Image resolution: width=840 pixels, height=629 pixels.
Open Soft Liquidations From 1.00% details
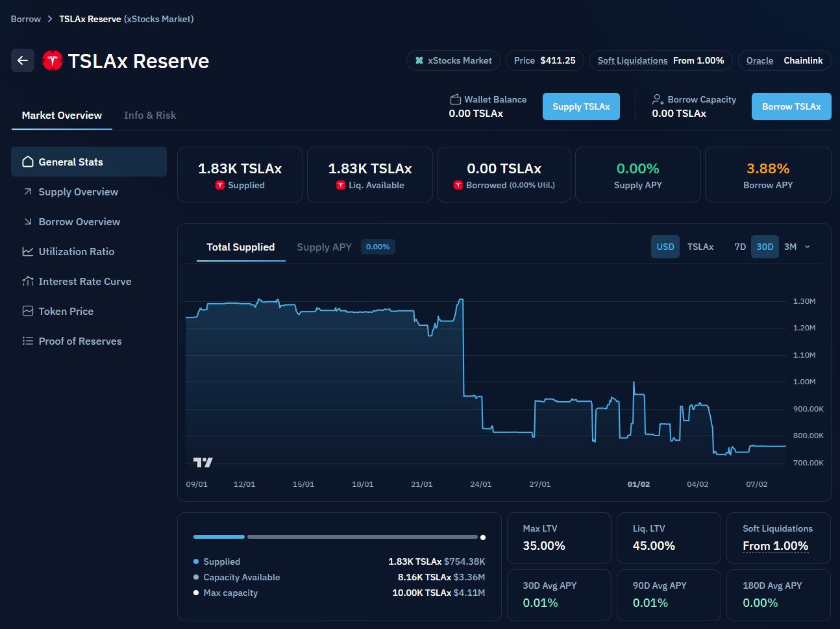tap(660, 60)
